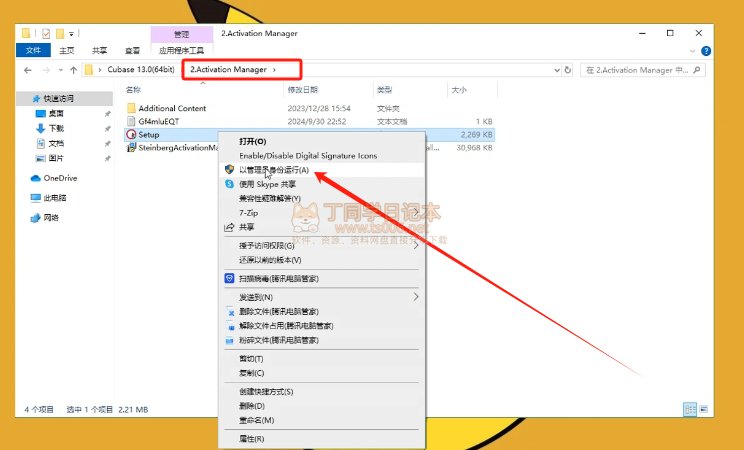Open the 文件 (File) ribbon tab

point(33,50)
